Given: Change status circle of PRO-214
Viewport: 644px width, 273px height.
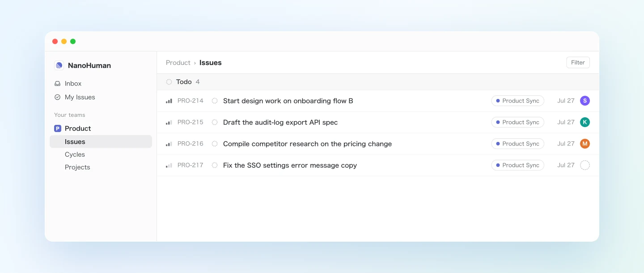Looking at the screenshot, I should pos(215,101).
